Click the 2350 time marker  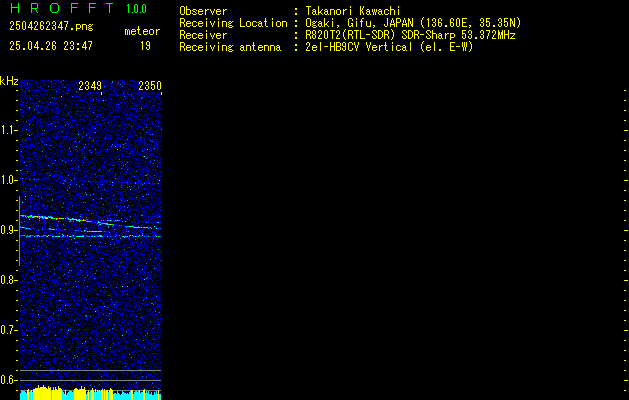tap(150, 86)
